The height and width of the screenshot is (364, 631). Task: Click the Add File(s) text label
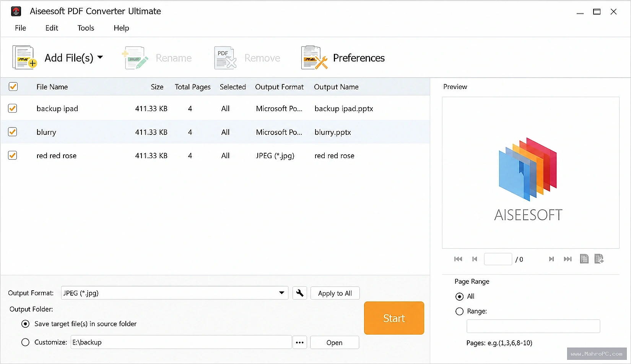(x=69, y=58)
